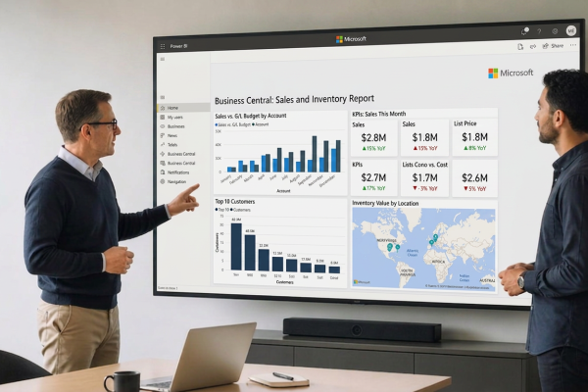This screenshot has height=392, width=588.
Task: Click the Customers axis label under bar chart
Action: [284, 282]
